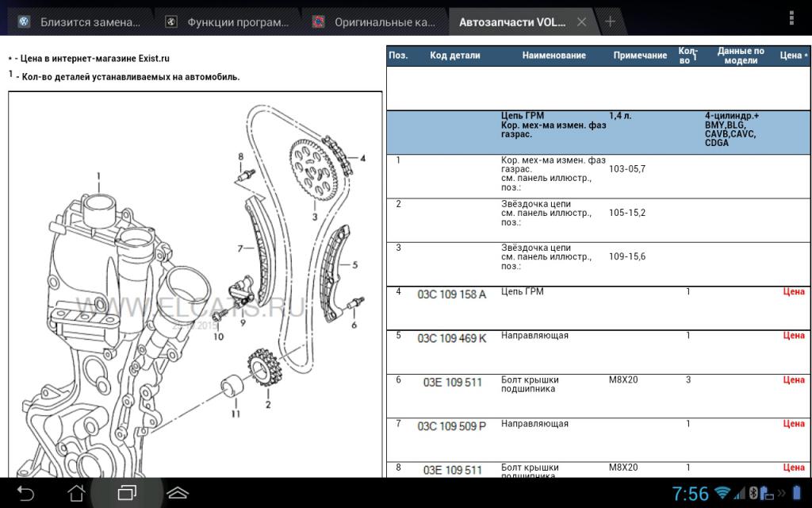Open Цена link for part 03C 109 158 A
Image resolution: width=812 pixels, height=508 pixels.
pos(793,291)
